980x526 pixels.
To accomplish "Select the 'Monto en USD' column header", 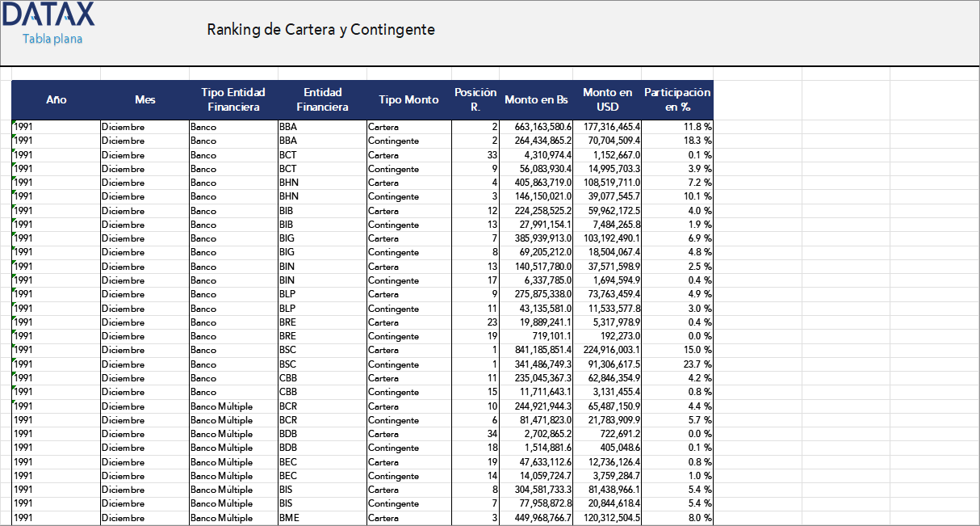I will (607, 99).
